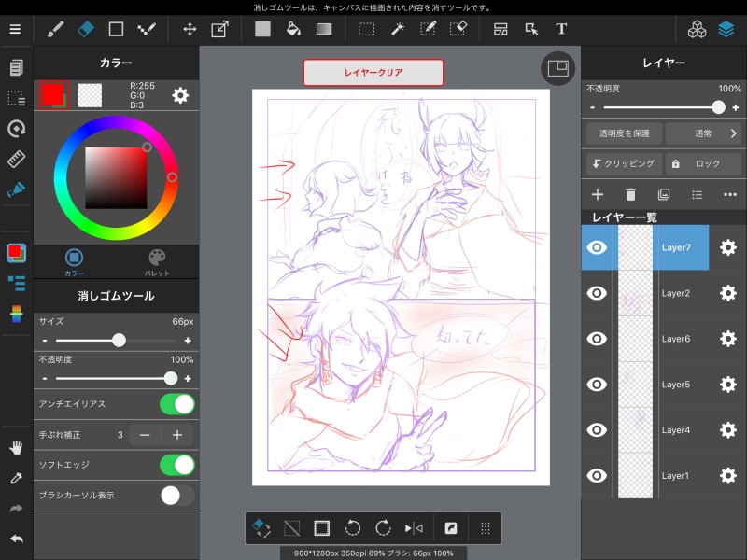Viewport: 747px width, 560px height.
Task: Open the Transform tool
Action: coord(219,29)
